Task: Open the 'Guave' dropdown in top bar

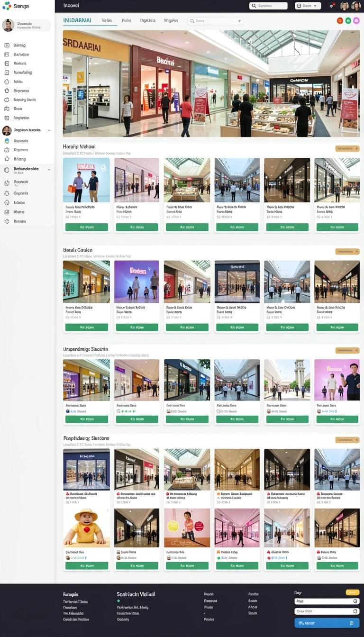Action: [x=308, y=6]
